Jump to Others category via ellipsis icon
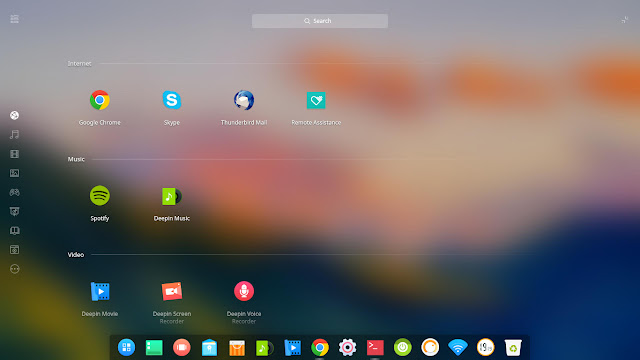640x360 pixels. point(15,269)
